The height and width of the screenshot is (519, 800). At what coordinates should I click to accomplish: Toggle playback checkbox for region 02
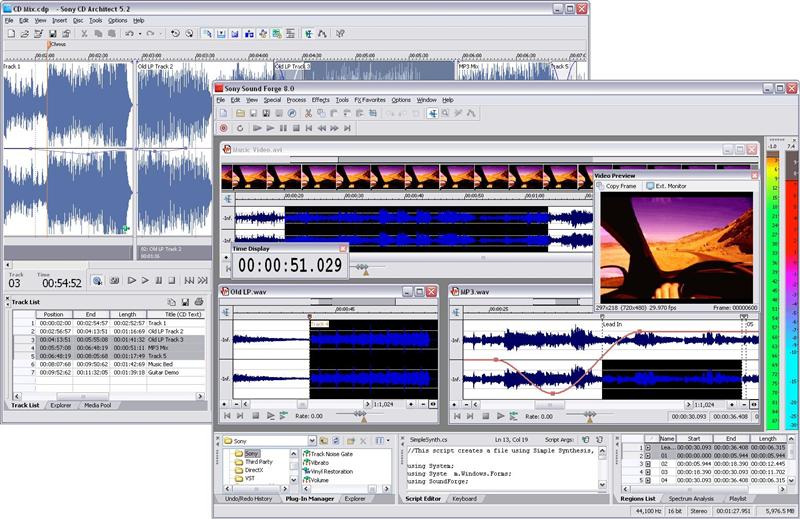648,464
